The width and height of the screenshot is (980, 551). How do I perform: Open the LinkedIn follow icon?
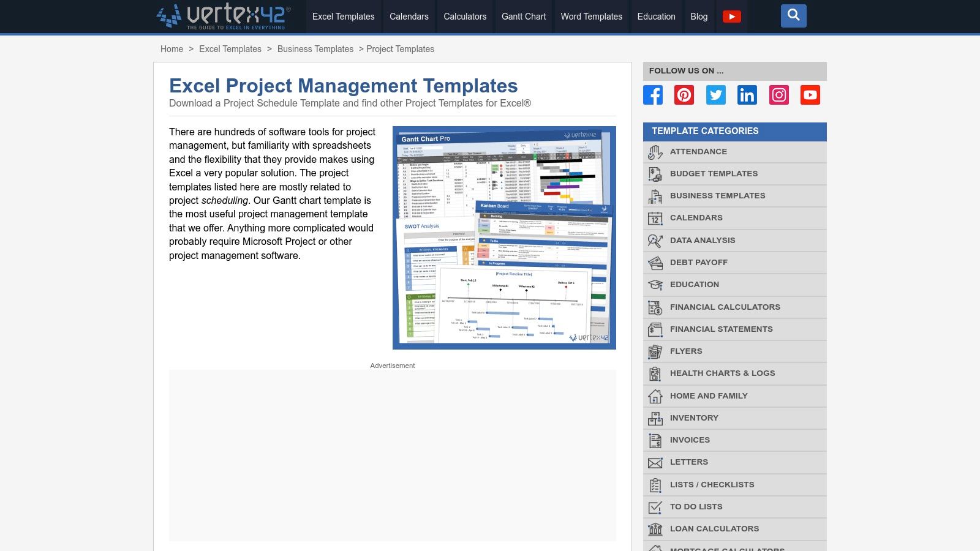[x=747, y=95]
